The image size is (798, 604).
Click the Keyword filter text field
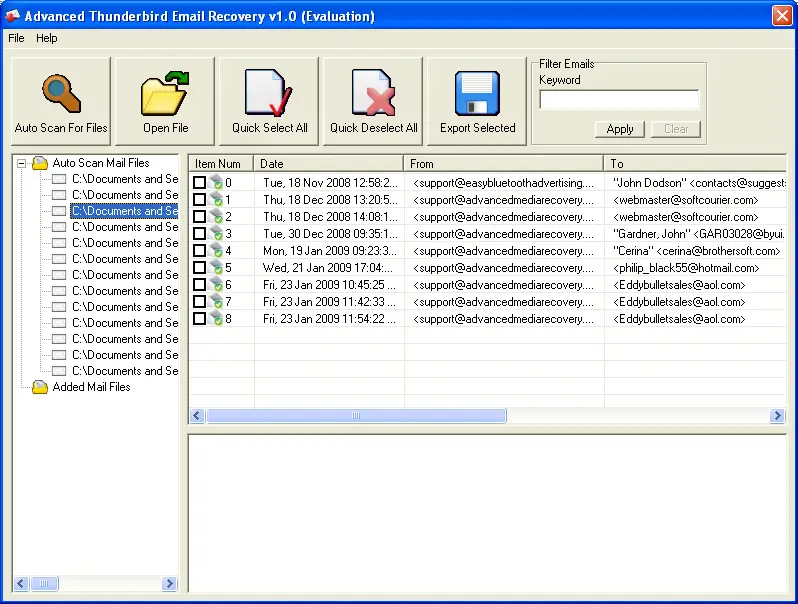619,100
